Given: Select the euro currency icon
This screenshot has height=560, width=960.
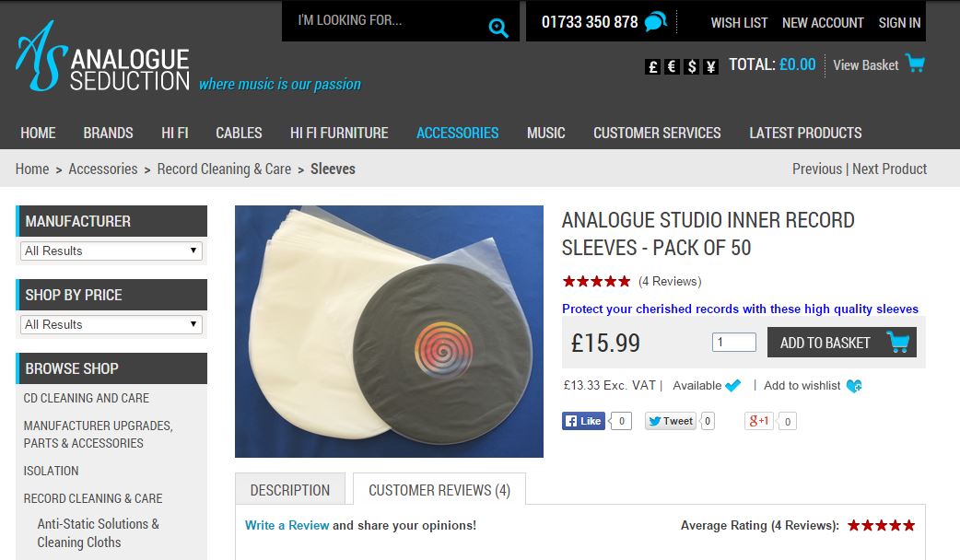Looking at the screenshot, I should 672,66.
